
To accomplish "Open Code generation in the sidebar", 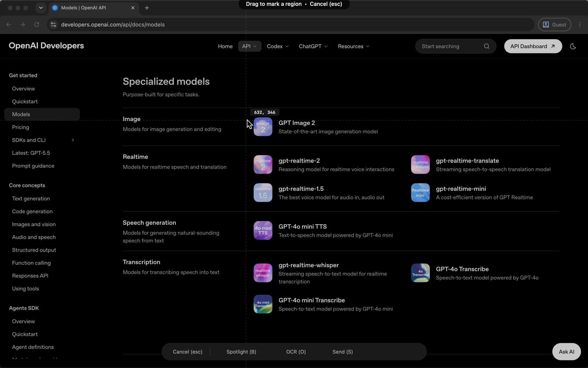I will [32, 212].
